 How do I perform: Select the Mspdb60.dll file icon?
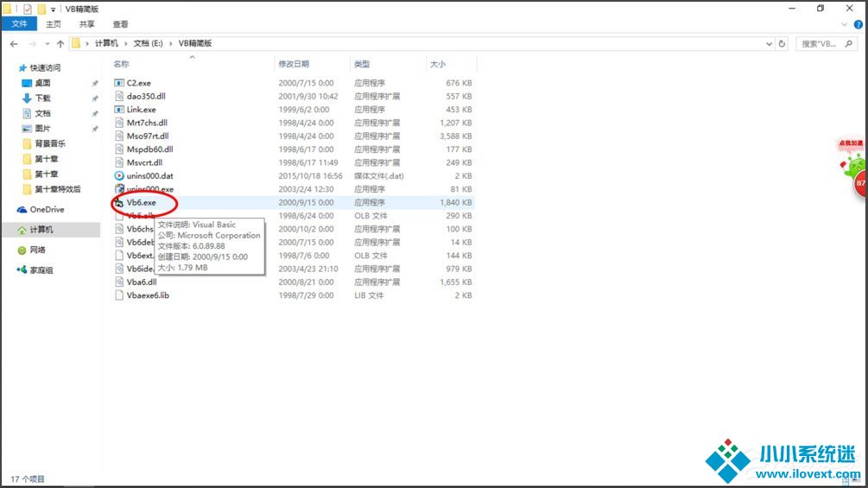point(118,149)
